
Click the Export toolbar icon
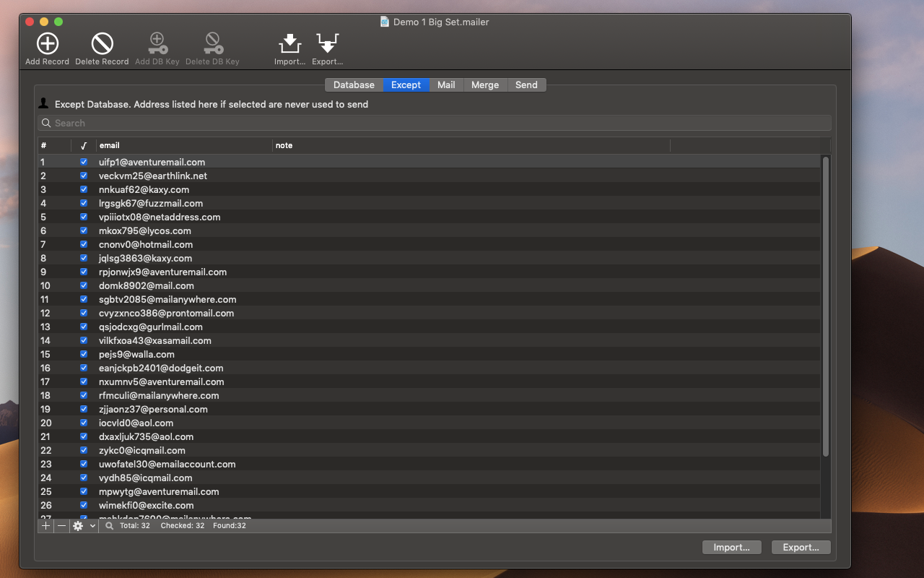click(x=328, y=44)
